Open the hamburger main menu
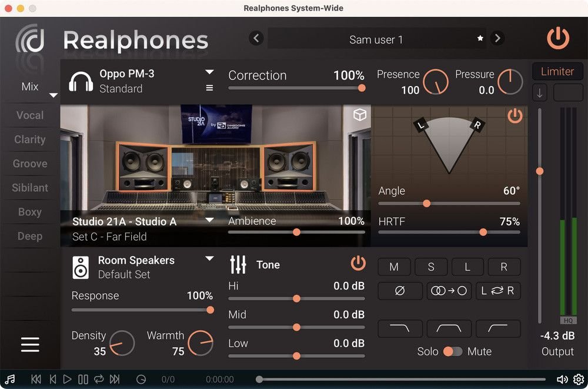The height and width of the screenshot is (389, 588). (30, 344)
